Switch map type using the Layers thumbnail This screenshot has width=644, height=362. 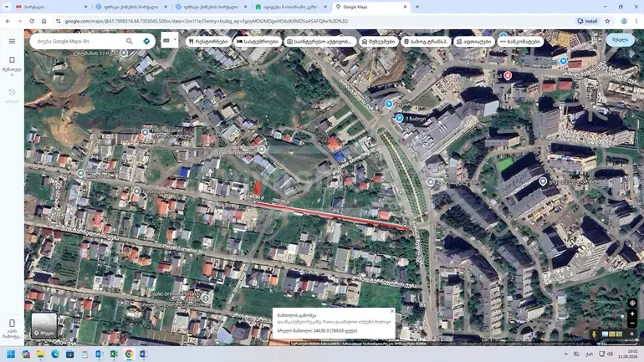44,325
